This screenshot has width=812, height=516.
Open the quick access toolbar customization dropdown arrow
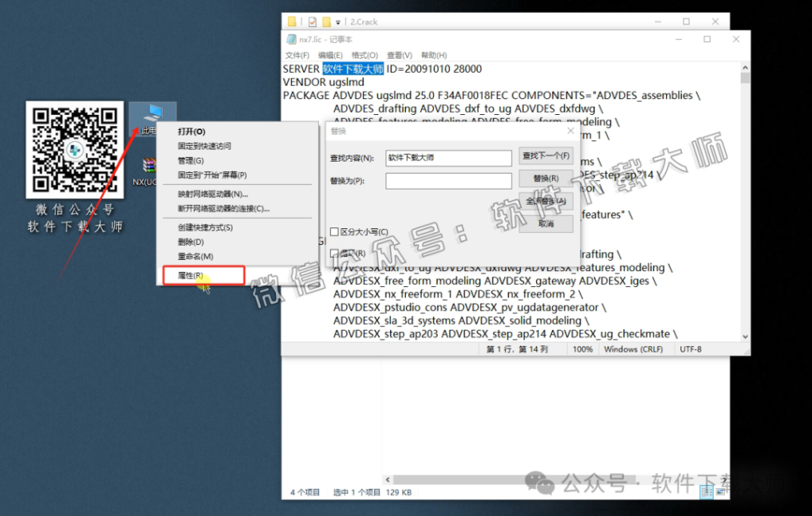click(x=338, y=21)
